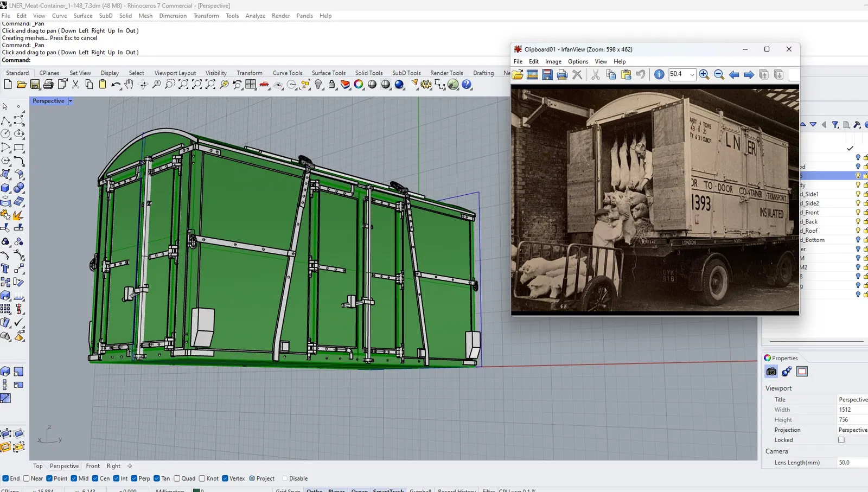Enable the Near object snap checkbox
This screenshot has height=492, width=868.
coord(27,478)
